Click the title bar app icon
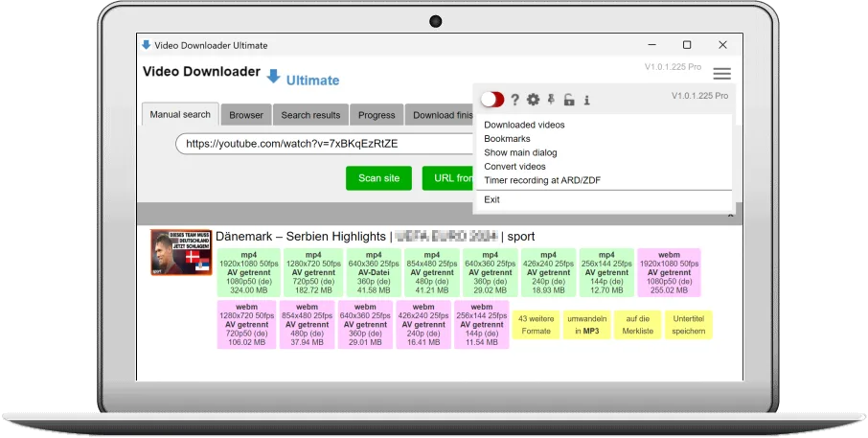Viewport: 868px width, 438px height. [x=147, y=45]
